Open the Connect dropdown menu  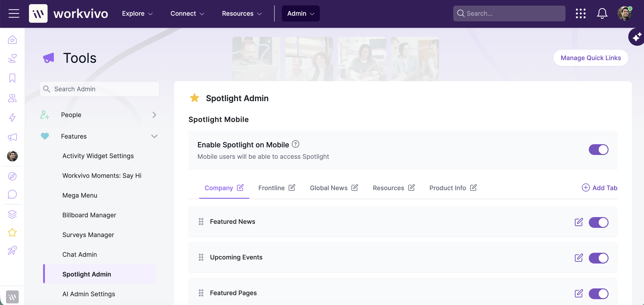click(187, 13)
